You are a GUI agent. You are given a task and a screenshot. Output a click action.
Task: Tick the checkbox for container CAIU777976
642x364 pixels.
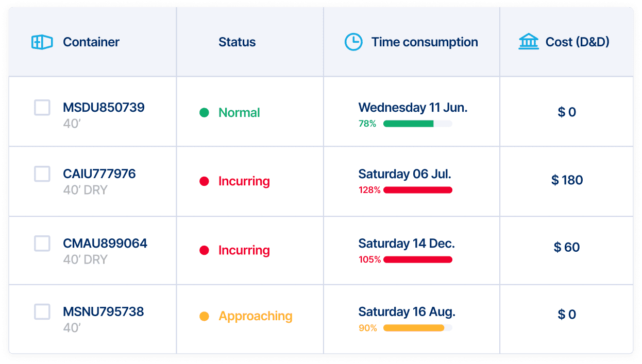tap(42, 174)
